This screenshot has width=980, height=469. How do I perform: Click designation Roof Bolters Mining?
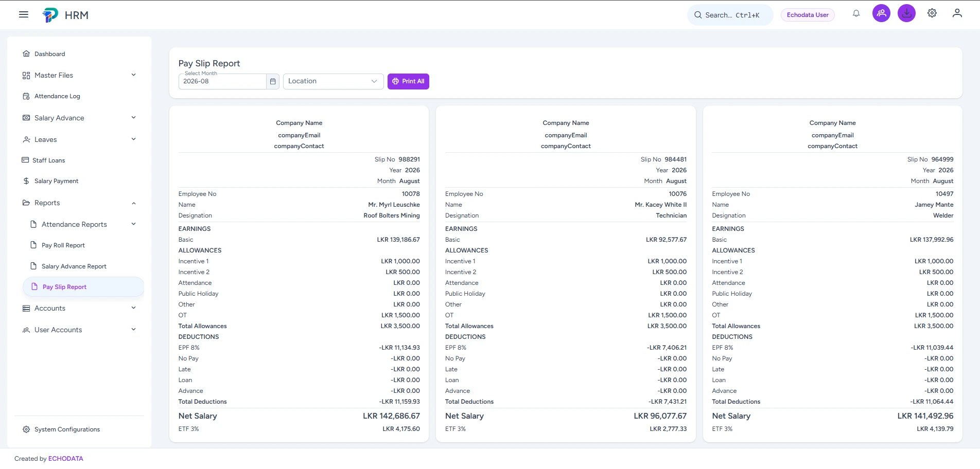[392, 215]
